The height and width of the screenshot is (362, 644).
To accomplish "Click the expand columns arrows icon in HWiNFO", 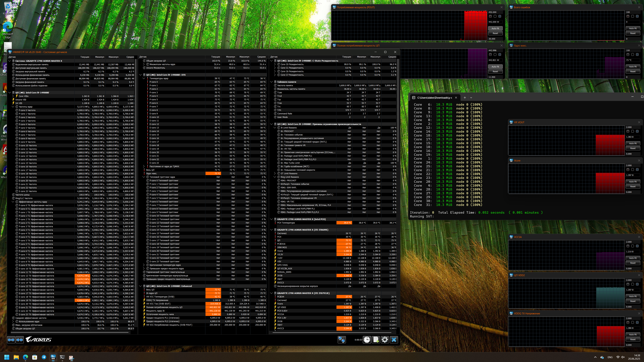I will click(x=11, y=340).
